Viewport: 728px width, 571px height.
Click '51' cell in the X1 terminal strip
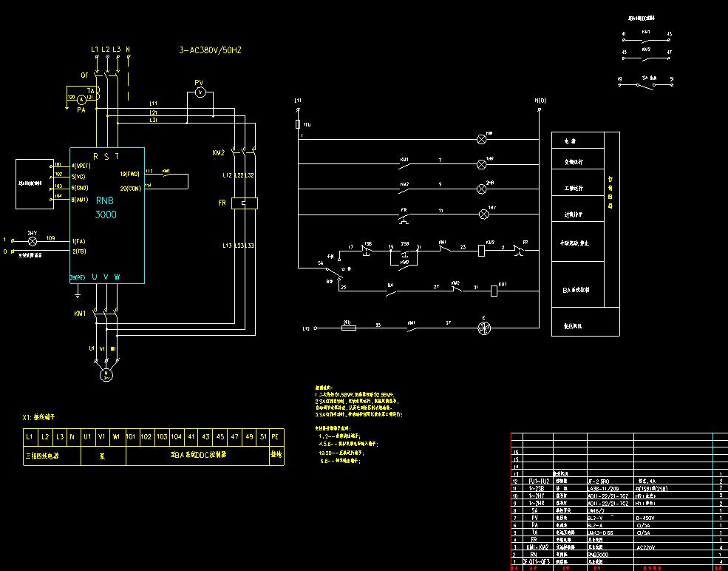point(263,436)
